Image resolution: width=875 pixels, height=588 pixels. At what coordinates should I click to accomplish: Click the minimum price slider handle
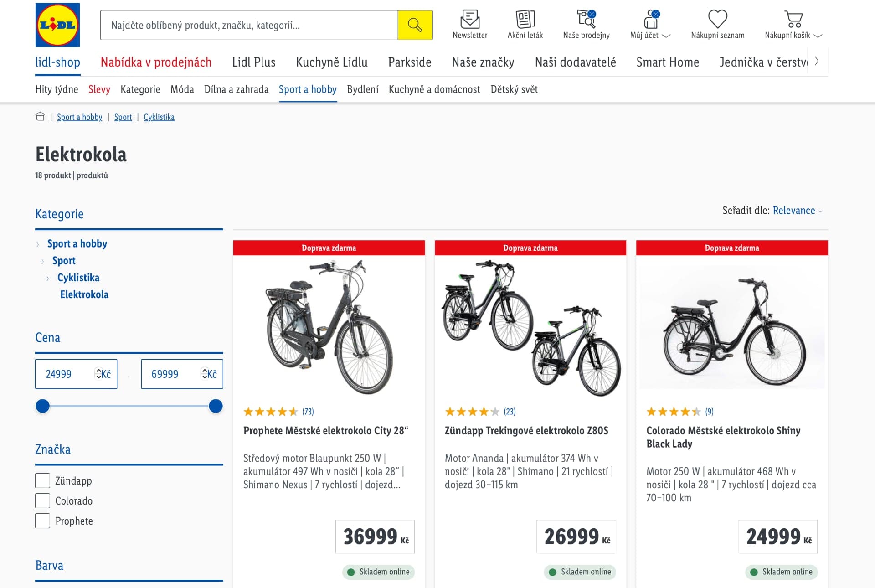click(x=42, y=406)
